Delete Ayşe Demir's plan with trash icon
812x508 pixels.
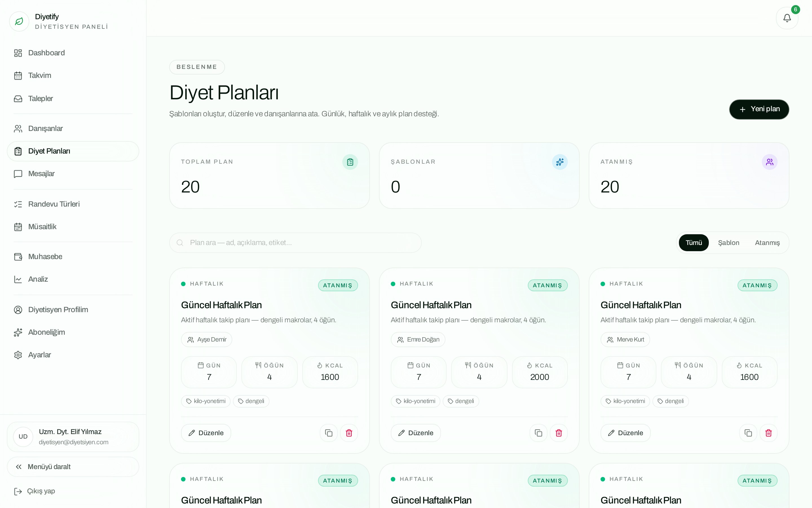(x=349, y=433)
